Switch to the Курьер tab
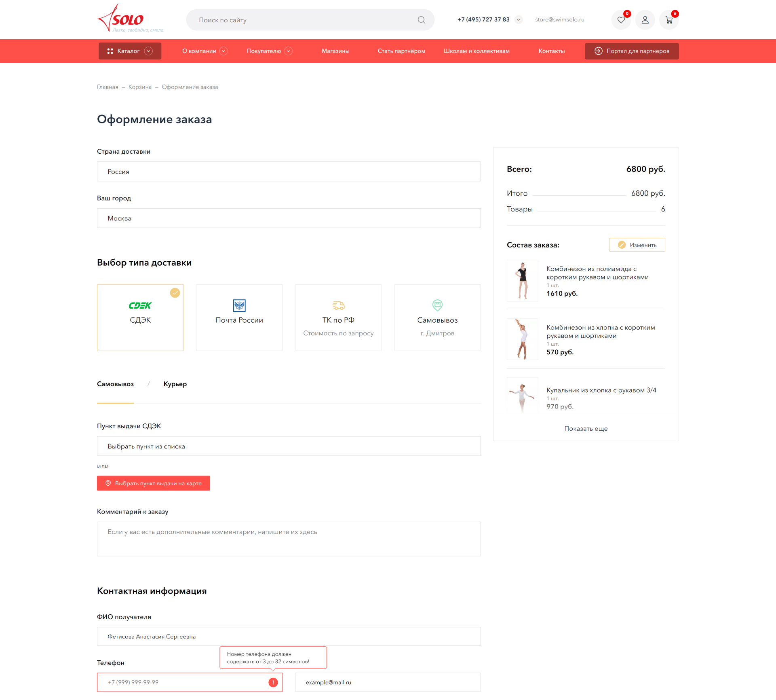Viewport: 776px width, 700px height. click(175, 384)
